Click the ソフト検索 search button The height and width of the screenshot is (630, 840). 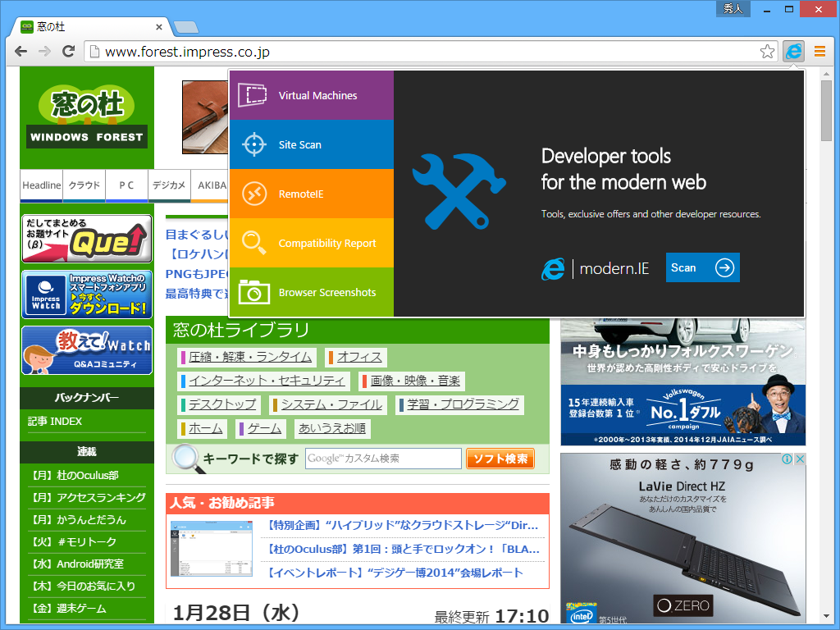point(500,459)
